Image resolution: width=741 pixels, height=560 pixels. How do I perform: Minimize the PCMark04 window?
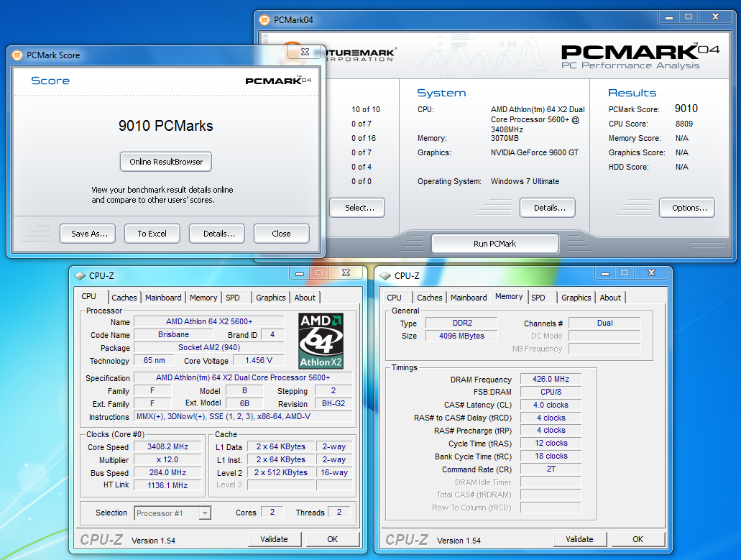click(x=668, y=17)
